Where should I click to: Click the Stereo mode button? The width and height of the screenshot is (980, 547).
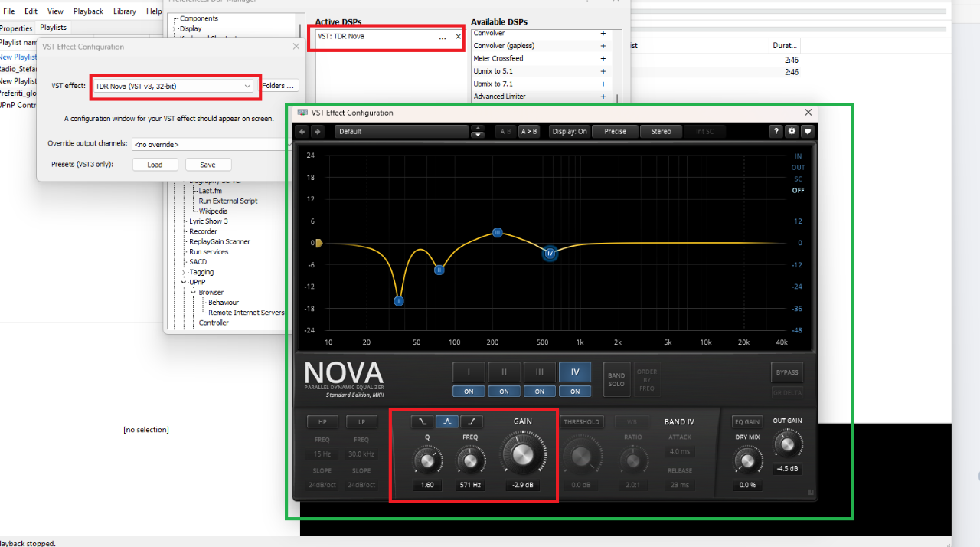[661, 131]
